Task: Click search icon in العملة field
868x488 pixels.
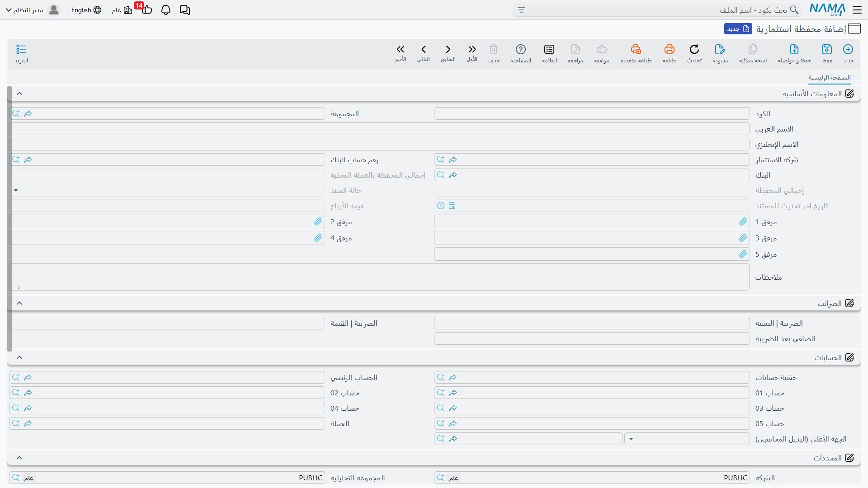Action: pyautogui.click(x=16, y=423)
